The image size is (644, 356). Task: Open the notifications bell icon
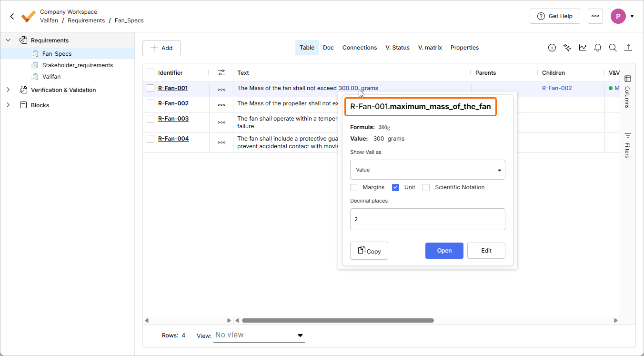click(x=598, y=48)
